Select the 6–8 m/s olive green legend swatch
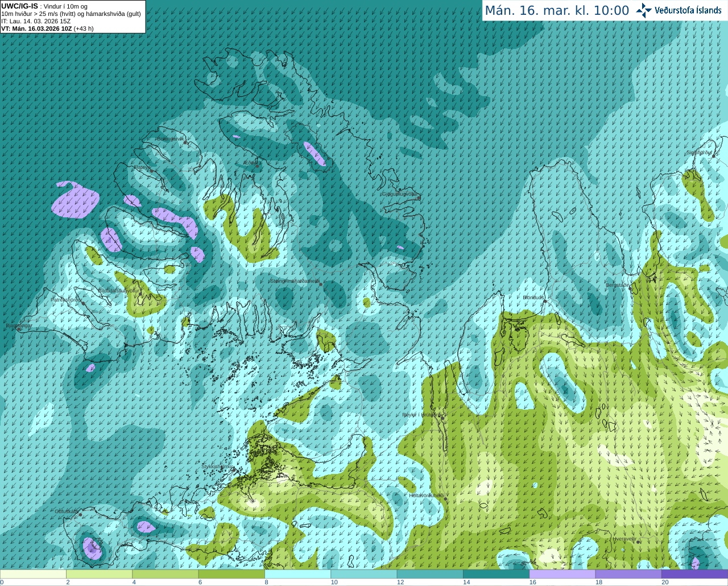The height and width of the screenshot is (586, 728). point(231,574)
